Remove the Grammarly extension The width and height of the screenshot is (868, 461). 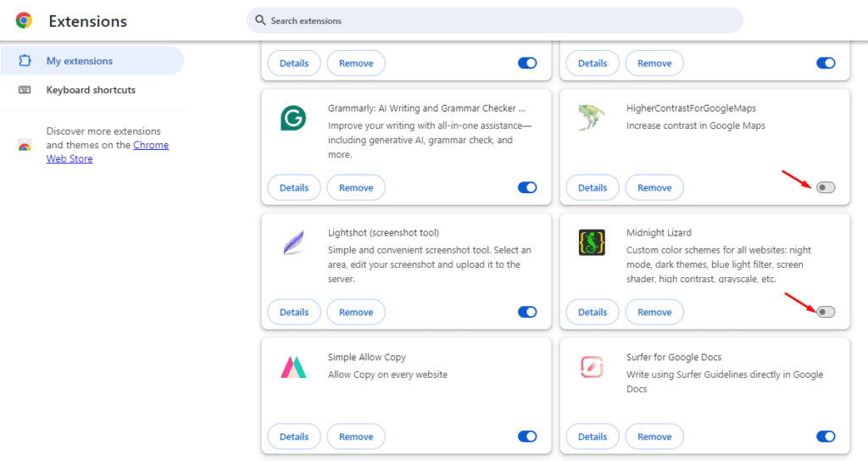(356, 187)
